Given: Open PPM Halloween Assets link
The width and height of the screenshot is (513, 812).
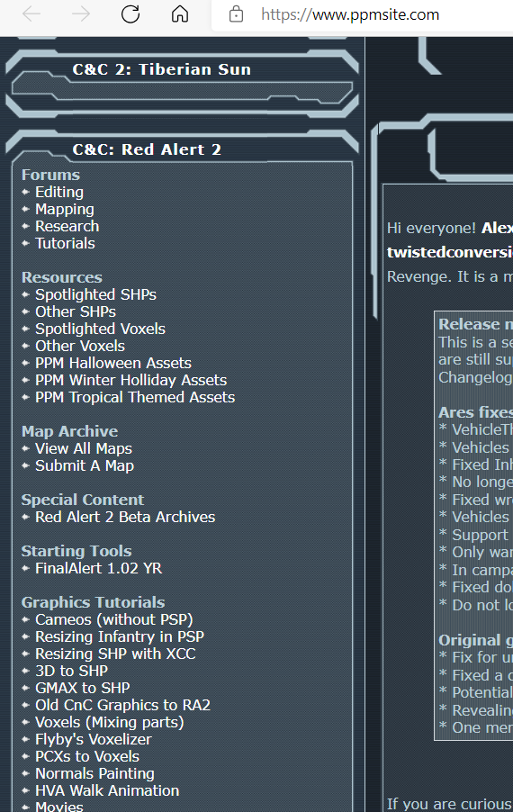Looking at the screenshot, I should 113,363.
